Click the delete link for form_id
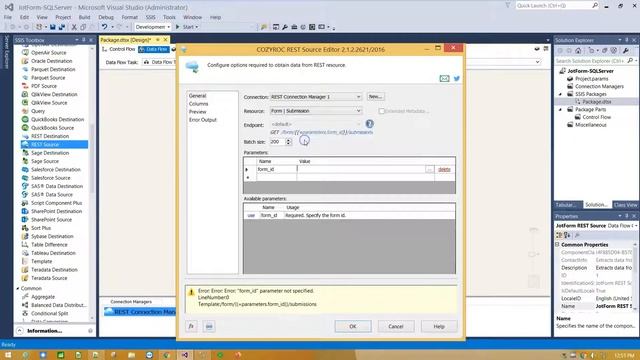The width and height of the screenshot is (640, 360). pyautogui.click(x=444, y=169)
